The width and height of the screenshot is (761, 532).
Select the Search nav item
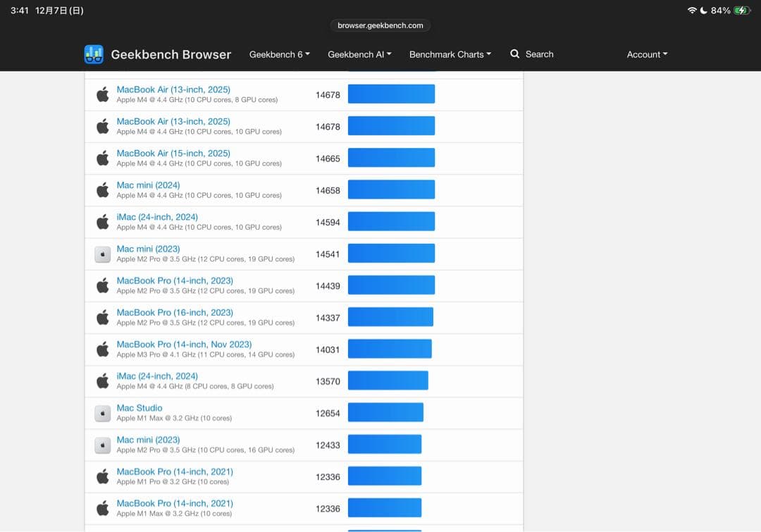(539, 54)
